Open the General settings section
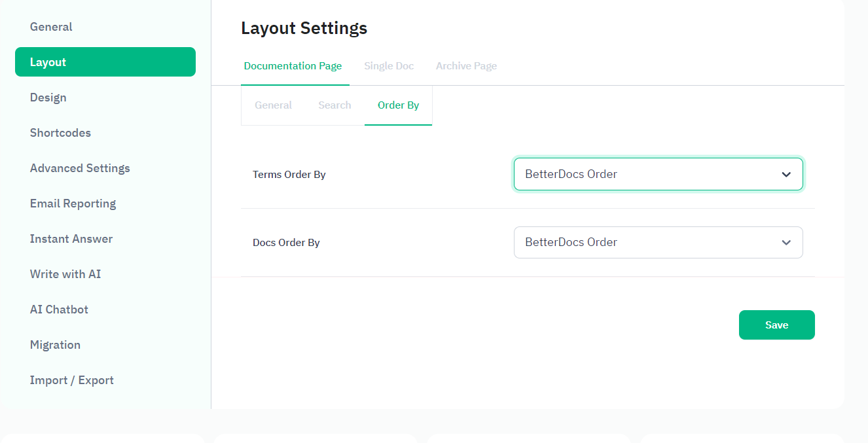Viewport: 868px width, 443px height. (x=51, y=27)
